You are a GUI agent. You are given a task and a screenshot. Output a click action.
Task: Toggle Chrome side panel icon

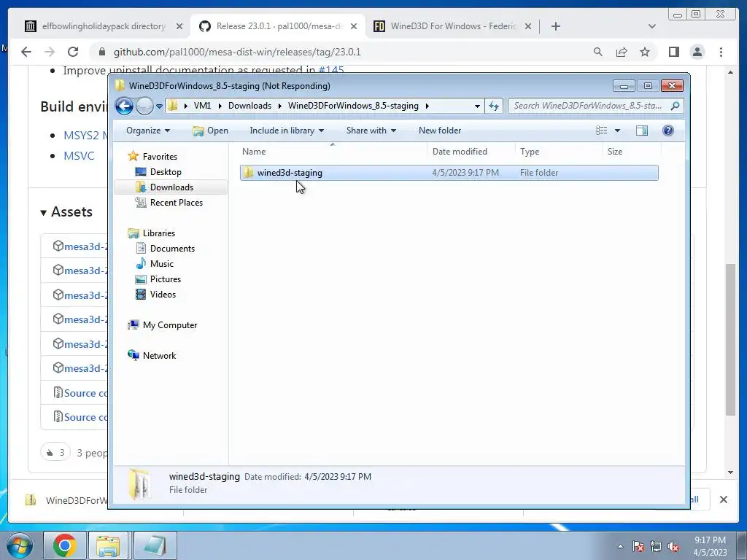[673, 52]
